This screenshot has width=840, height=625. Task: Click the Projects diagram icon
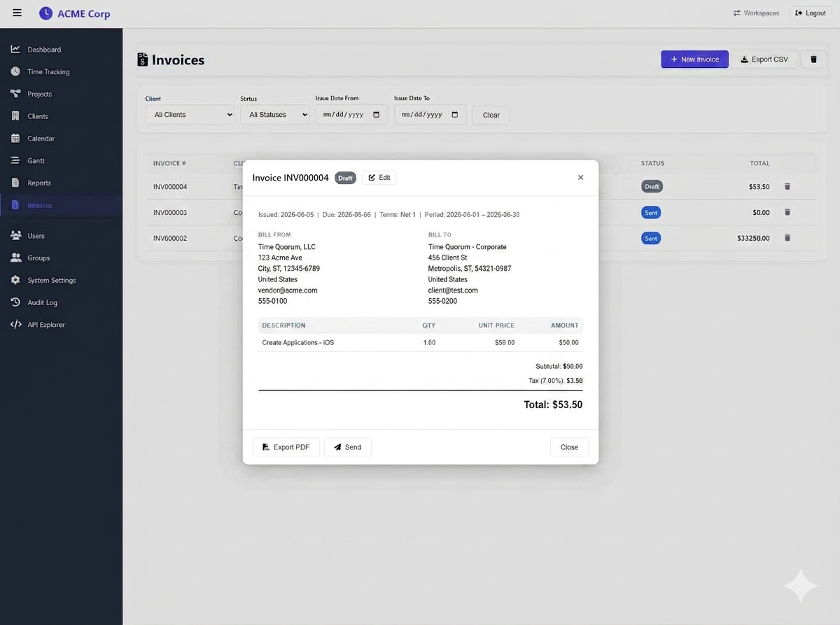click(x=15, y=94)
